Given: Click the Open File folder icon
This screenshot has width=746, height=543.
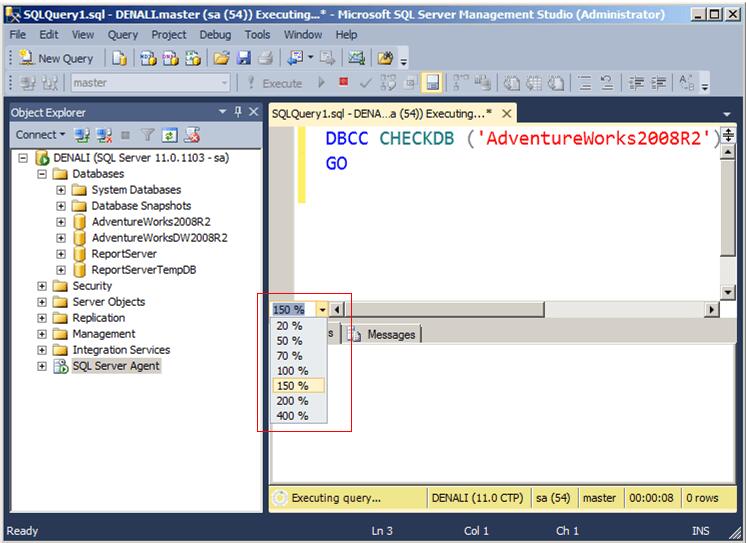Looking at the screenshot, I should pos(221,59).
